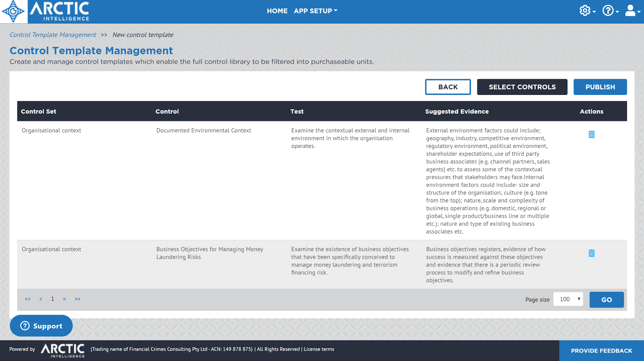Click the New control template breadcrumb text

click(x=143, y=35)
